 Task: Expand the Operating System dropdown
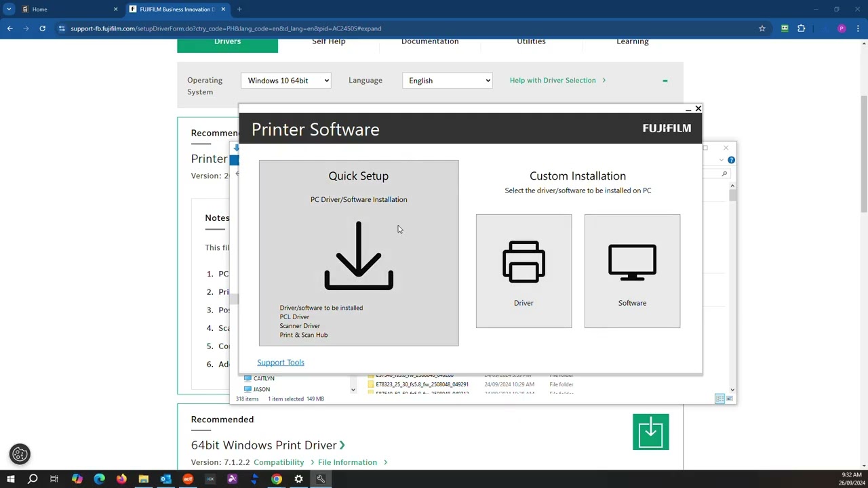[x=286, y=81]
